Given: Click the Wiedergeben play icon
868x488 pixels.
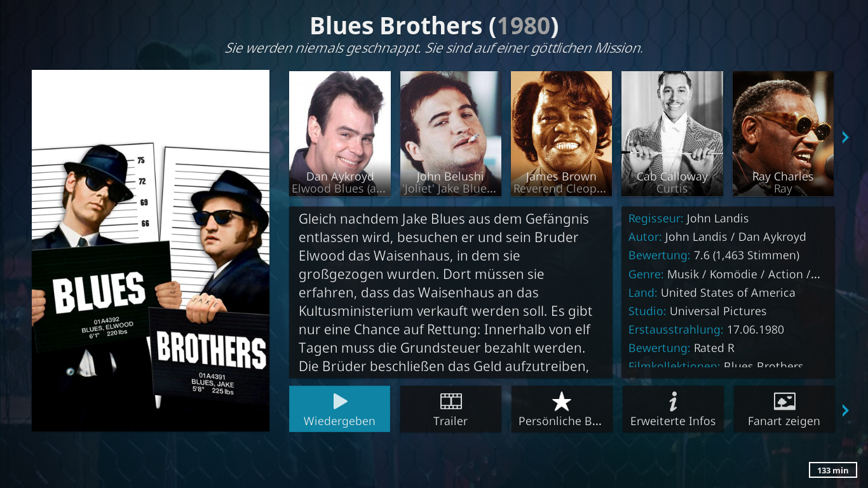Looking at the screenshot, I should (340, 401).
